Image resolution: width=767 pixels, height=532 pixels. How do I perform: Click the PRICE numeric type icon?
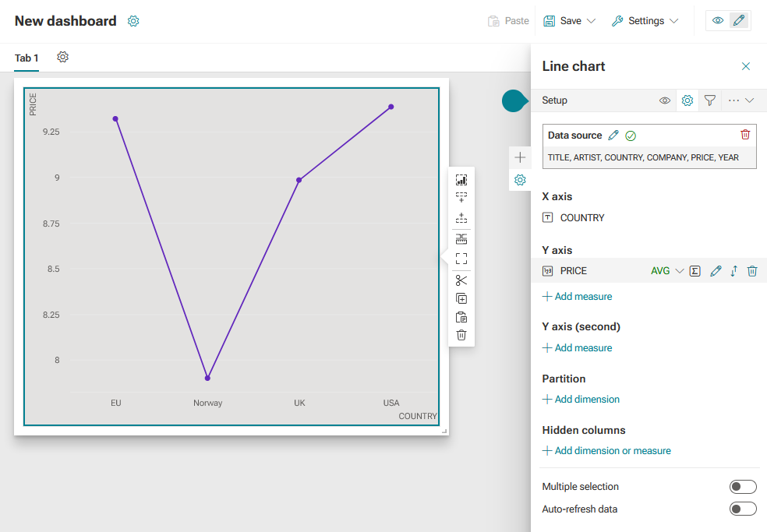pos(547,270)
